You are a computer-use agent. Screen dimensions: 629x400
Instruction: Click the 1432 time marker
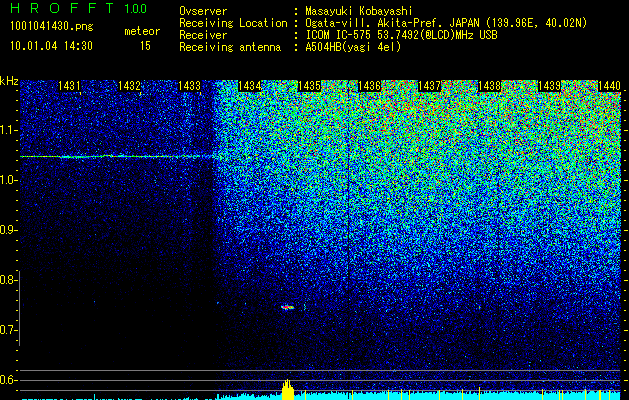coord(130,86)
